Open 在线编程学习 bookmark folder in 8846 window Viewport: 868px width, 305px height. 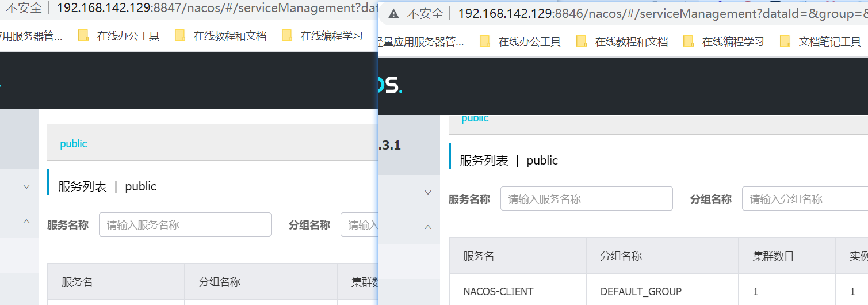(x=723, y=41)
